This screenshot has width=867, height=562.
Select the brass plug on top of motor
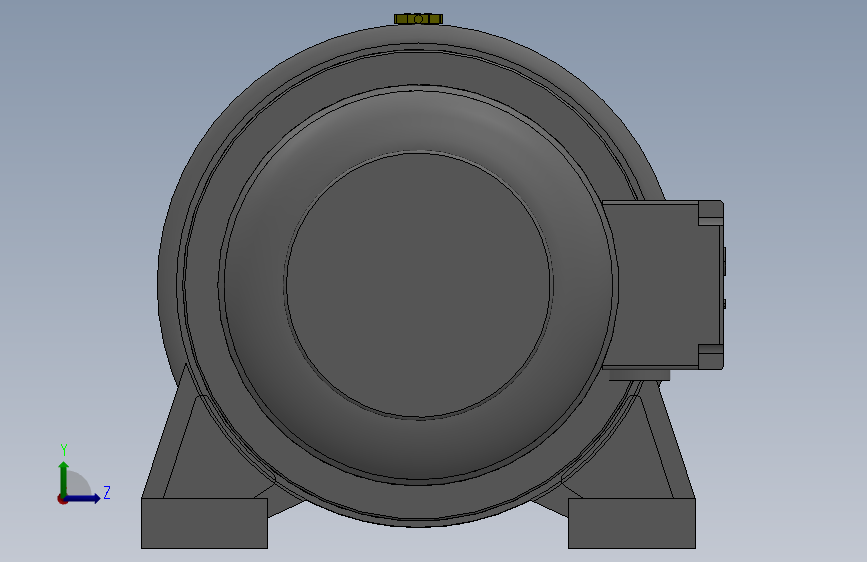419,19
